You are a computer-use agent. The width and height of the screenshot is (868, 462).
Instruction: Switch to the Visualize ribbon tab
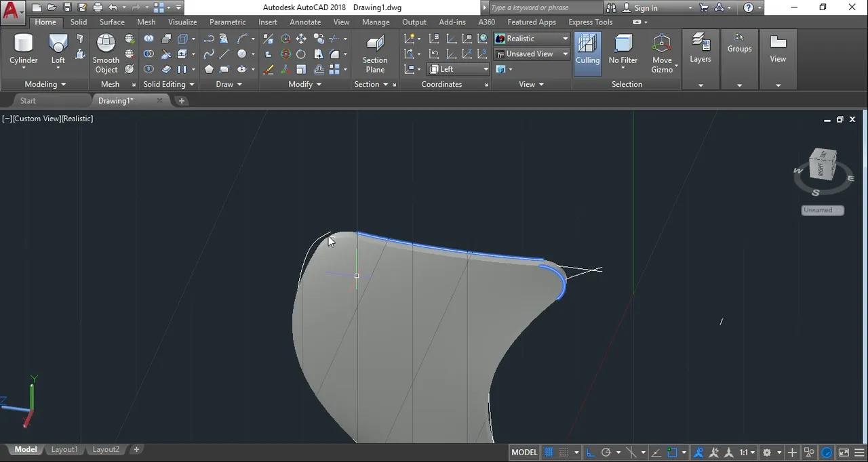tap(182, 22)
